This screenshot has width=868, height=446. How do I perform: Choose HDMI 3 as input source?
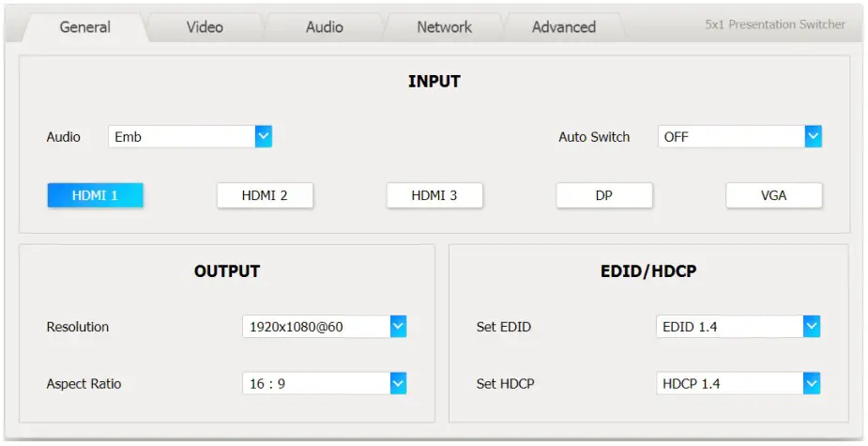pyautogui.click(x=434, y=195)
